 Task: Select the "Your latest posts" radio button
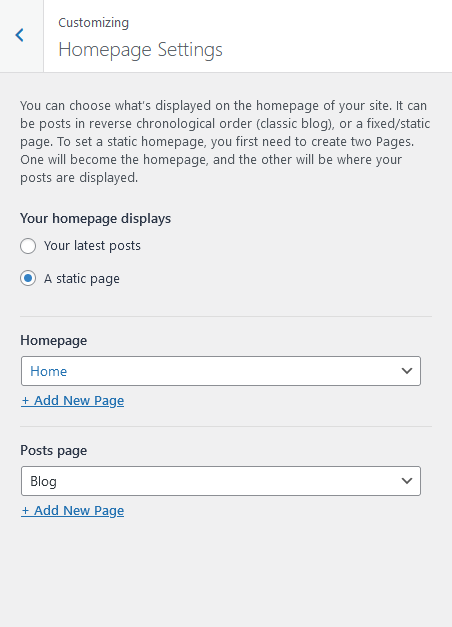(28, 246)
